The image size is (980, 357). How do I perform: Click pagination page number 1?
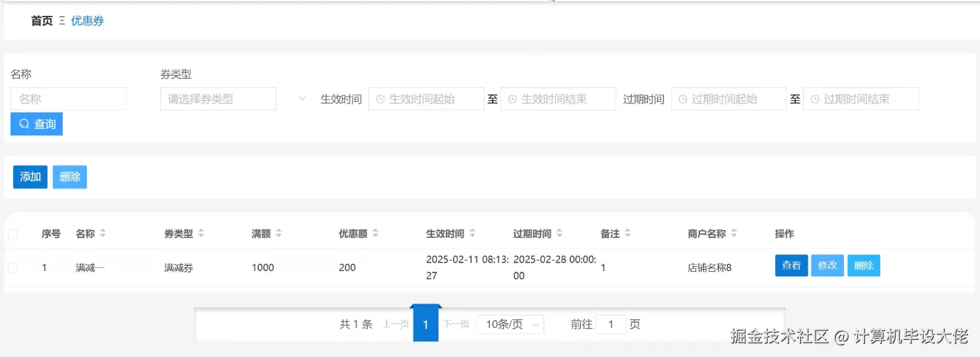(426, 324)
